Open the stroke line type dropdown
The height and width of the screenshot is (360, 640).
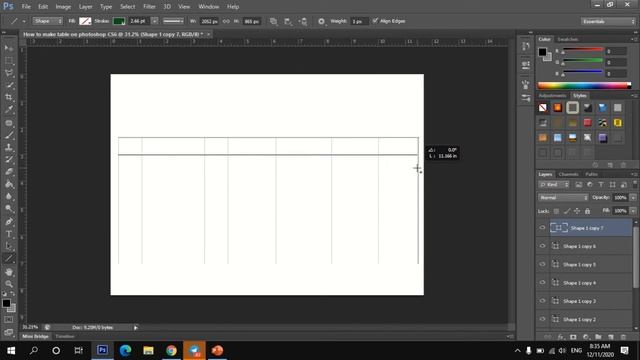pos(173,21)
